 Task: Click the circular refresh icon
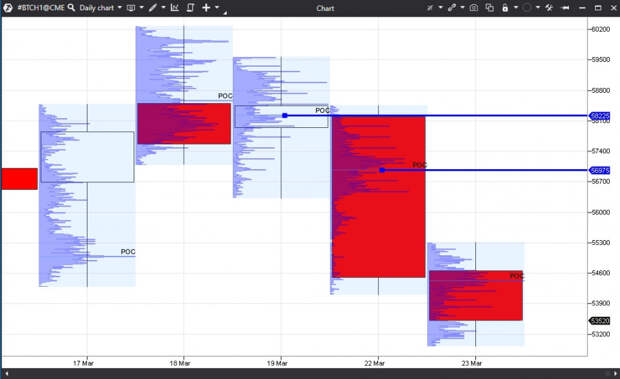527,8
